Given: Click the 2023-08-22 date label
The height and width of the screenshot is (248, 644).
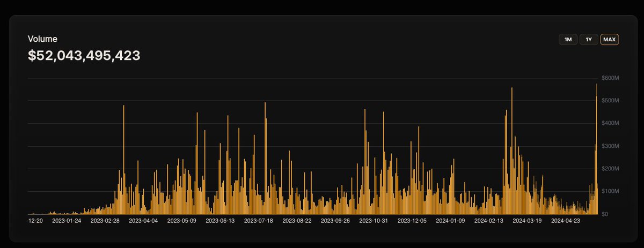Looking at the screenshot, I should click(297, 220).
